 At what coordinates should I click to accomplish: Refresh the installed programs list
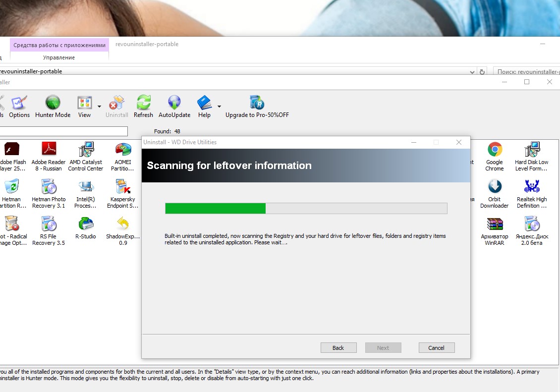pyautogui.click(x=143, y=107)
